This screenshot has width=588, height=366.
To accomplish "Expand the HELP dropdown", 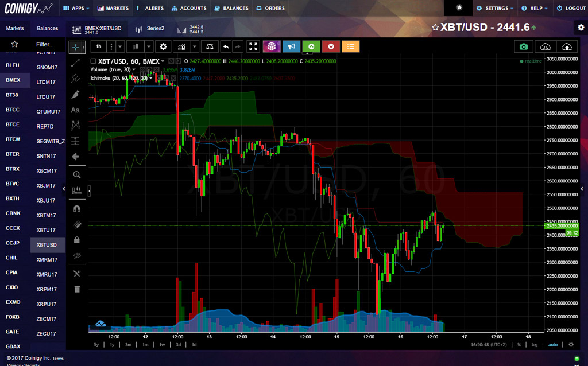I will [x=535, y=8].
